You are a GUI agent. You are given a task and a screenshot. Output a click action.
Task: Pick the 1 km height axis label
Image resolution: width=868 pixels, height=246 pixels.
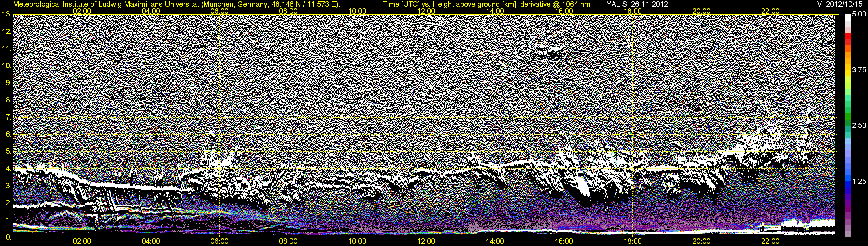8,221
